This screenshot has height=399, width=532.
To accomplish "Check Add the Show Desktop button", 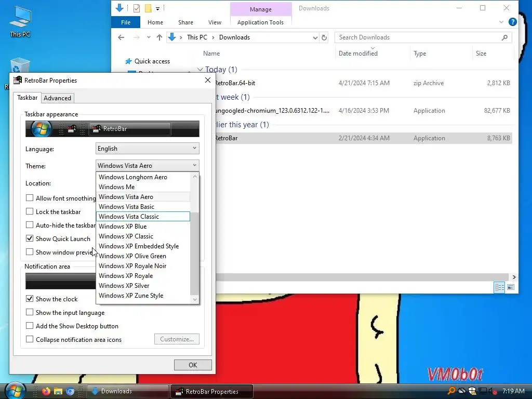I will click(30, 326).
